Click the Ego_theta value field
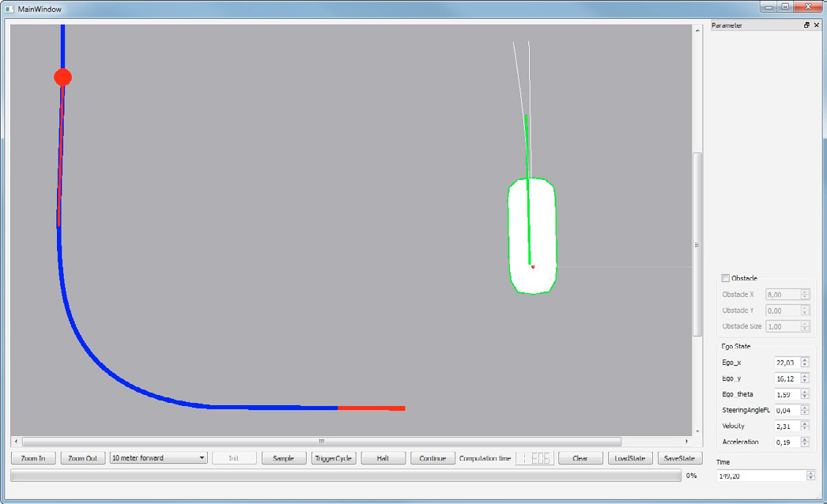827x504 pixels. coord(786,394)
